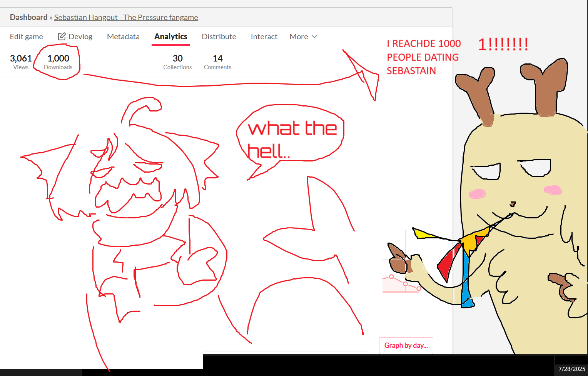Click the Devlog pencil icon
The height and width of the screenshot is (376, 588).
(62, 37)
